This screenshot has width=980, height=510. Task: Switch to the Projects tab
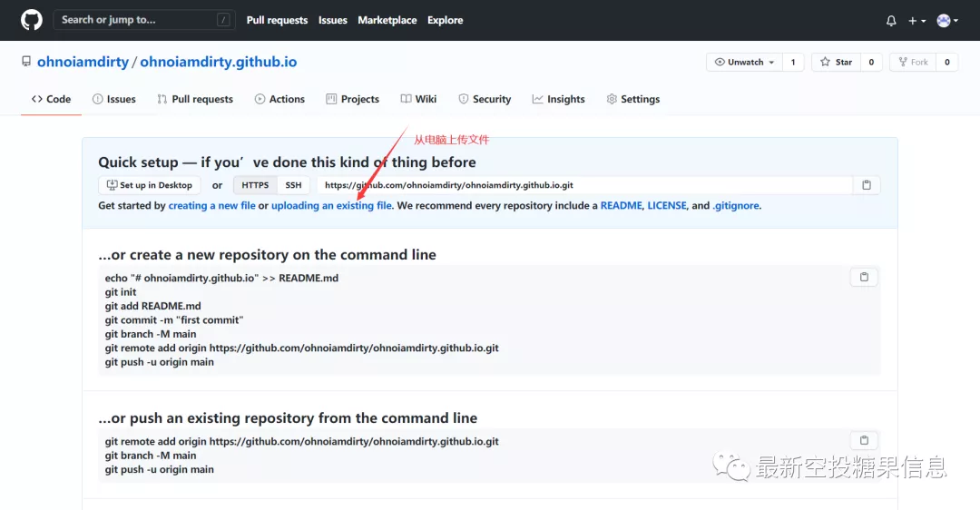pos(352,99)
